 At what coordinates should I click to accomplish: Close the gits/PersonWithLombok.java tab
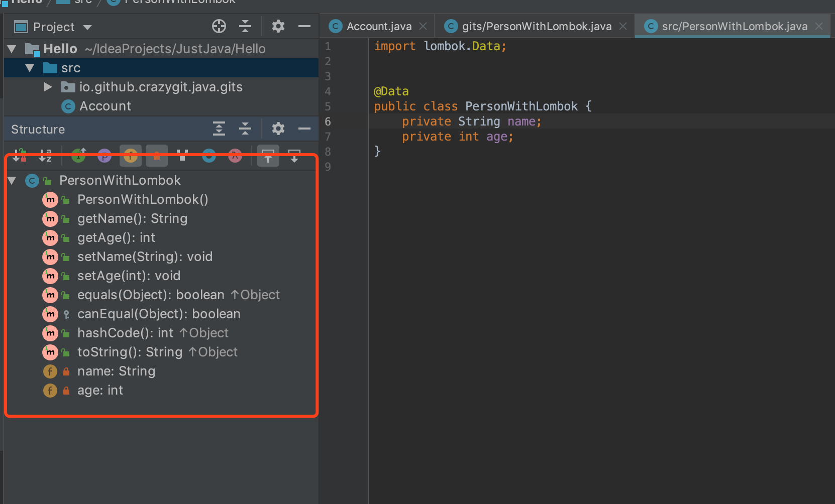click(x=623, y=26)
